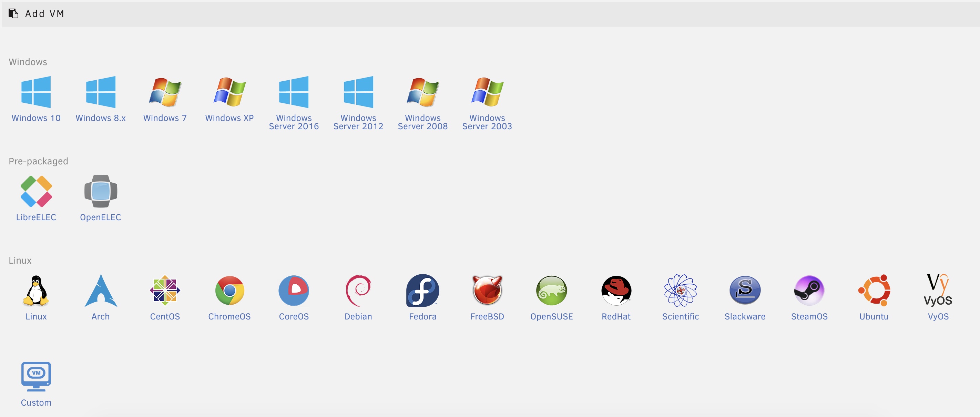
Task: Select the SteamOS template icon
Action: click(809, 291)
